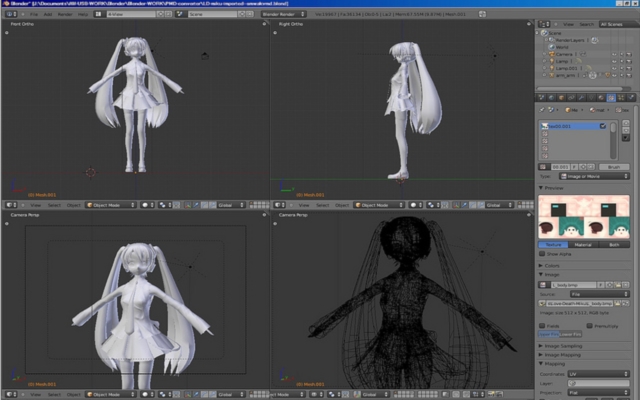Open the Source dropdown set to File

click(x=600, y=294)
